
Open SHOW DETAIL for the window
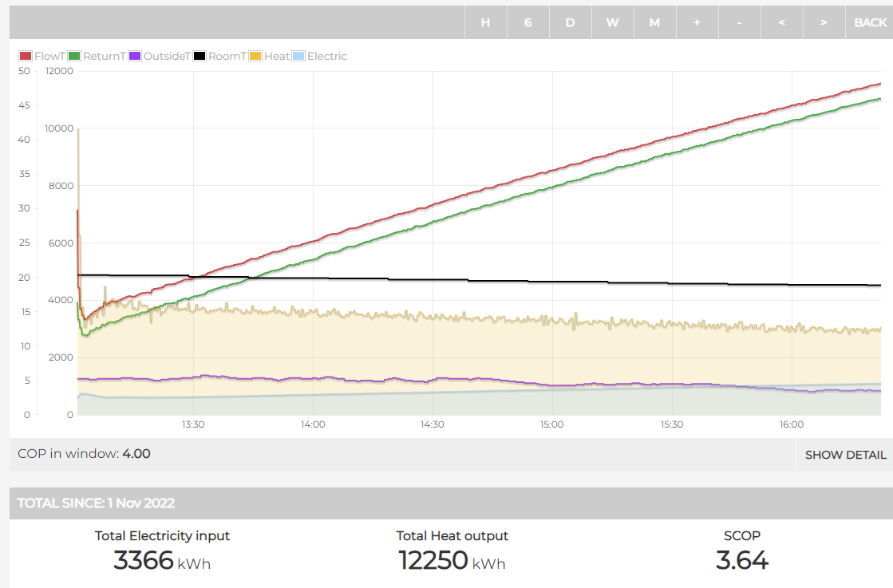(x=845, y=455)
